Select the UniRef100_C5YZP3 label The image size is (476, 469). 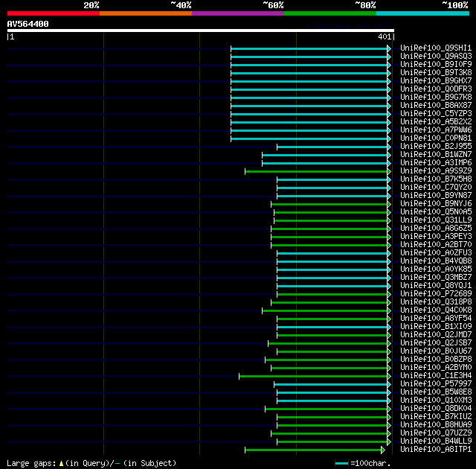[x=436, y=114]
